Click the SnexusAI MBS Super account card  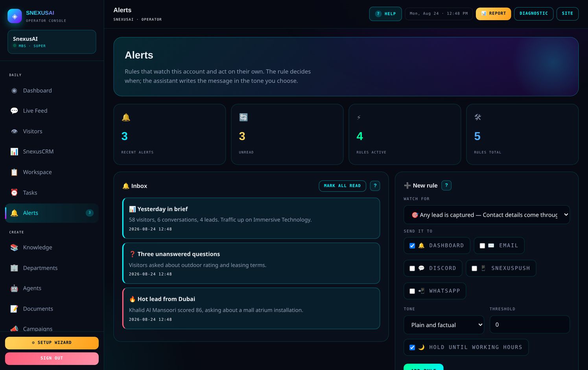click(52, 42)
